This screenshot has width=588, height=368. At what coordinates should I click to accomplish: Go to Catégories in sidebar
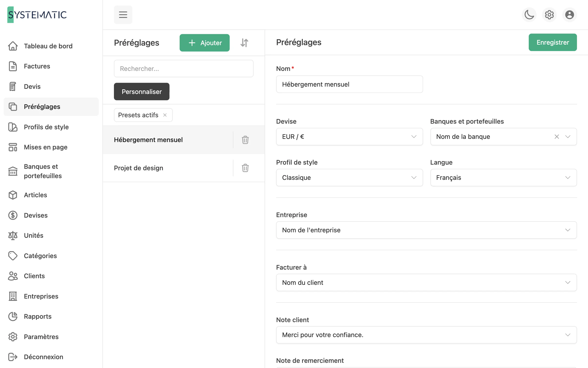(51, 256)
